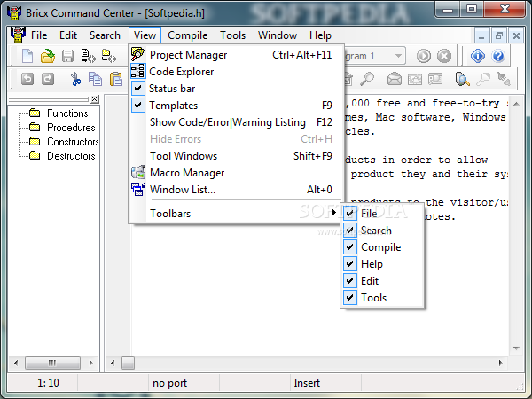Viewport: 532px width, 399px height.
Task: Click the Code Explorer tree icon
Action: tap(138, 71)
